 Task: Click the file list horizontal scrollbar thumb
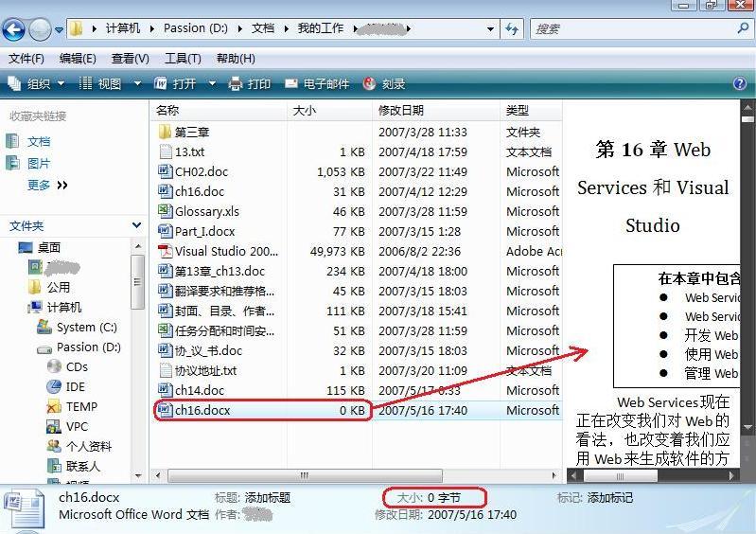[305, 475]
